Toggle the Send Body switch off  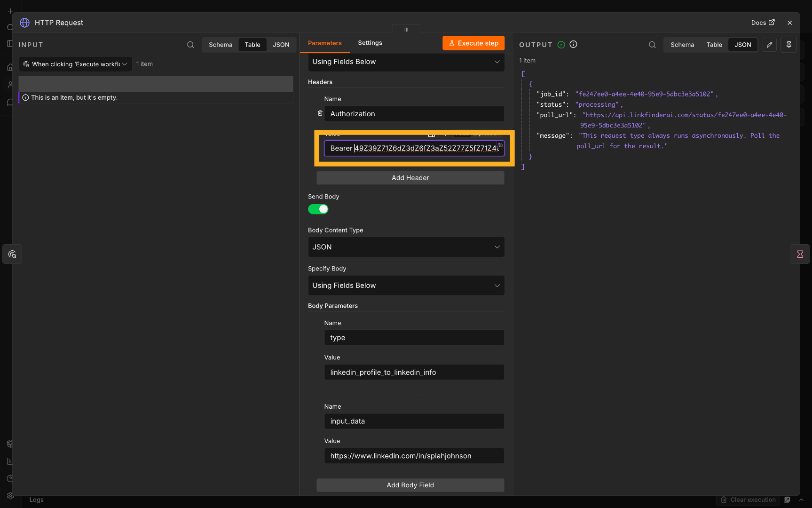click(x=318, y=209)
